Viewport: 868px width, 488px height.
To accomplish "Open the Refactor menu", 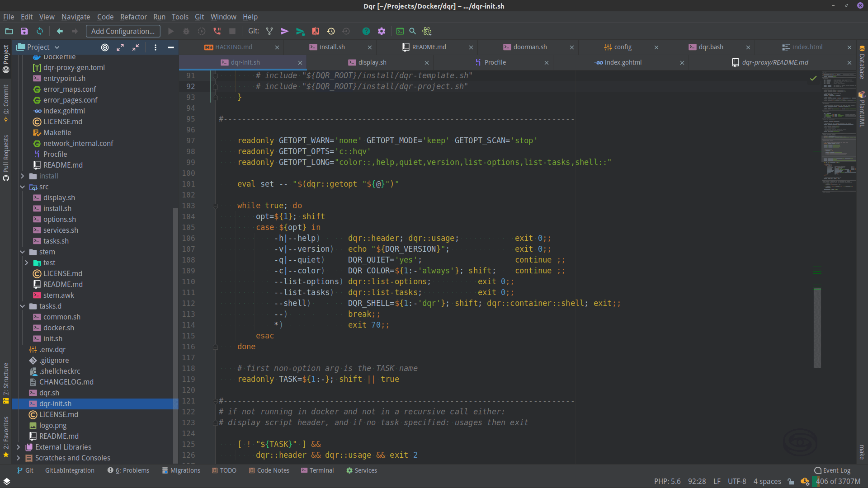I will coord(133,17).
